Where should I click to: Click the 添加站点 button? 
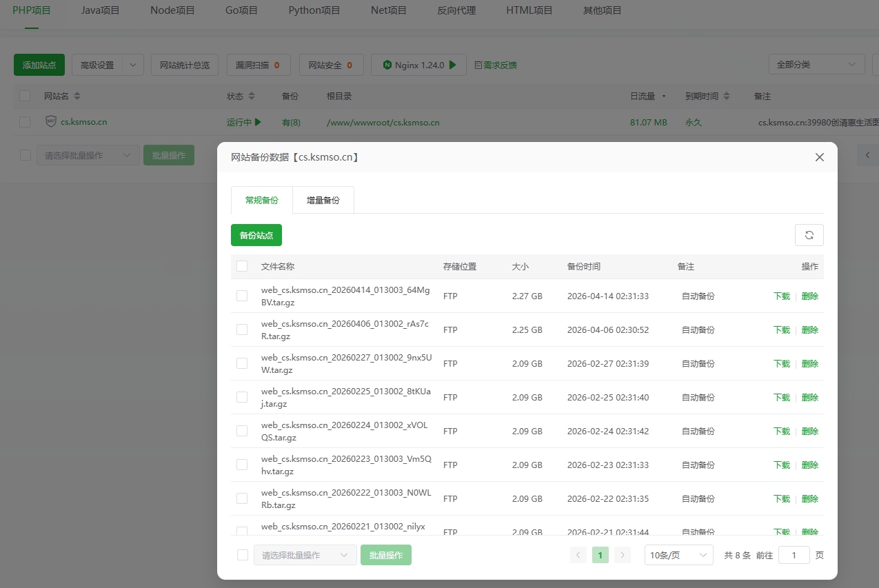click(x=39, y=65)
